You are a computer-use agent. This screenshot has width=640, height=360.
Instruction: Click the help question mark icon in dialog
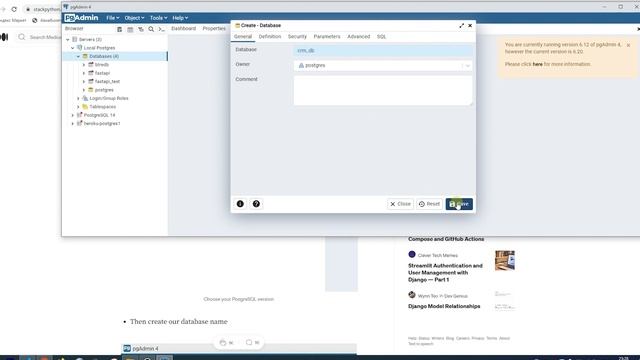tap(256, 204)
